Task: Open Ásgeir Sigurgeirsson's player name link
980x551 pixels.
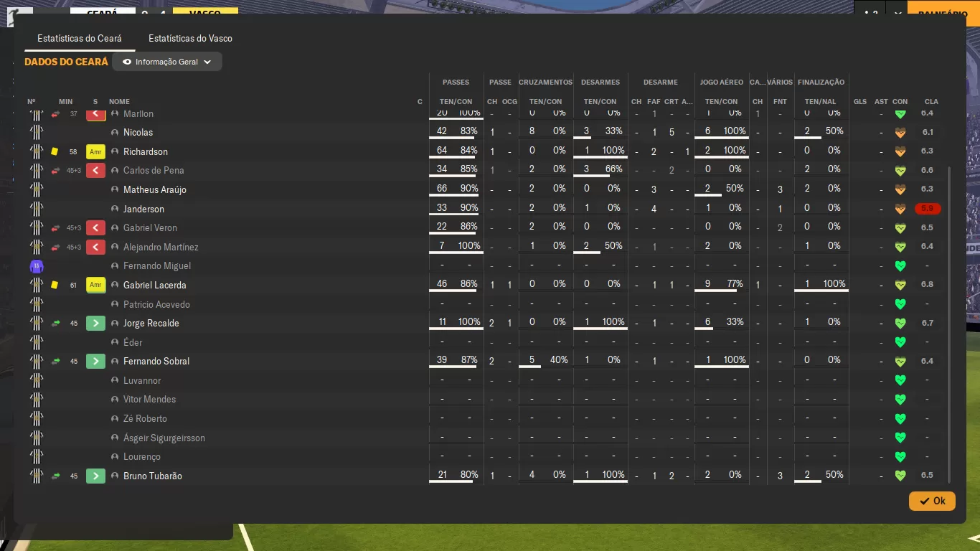Action: click(164, 438)
